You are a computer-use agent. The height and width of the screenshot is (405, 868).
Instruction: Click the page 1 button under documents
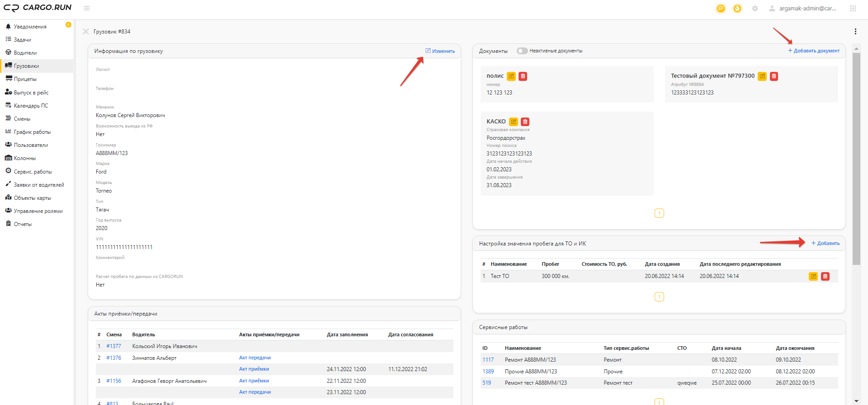tap(659, 213)
